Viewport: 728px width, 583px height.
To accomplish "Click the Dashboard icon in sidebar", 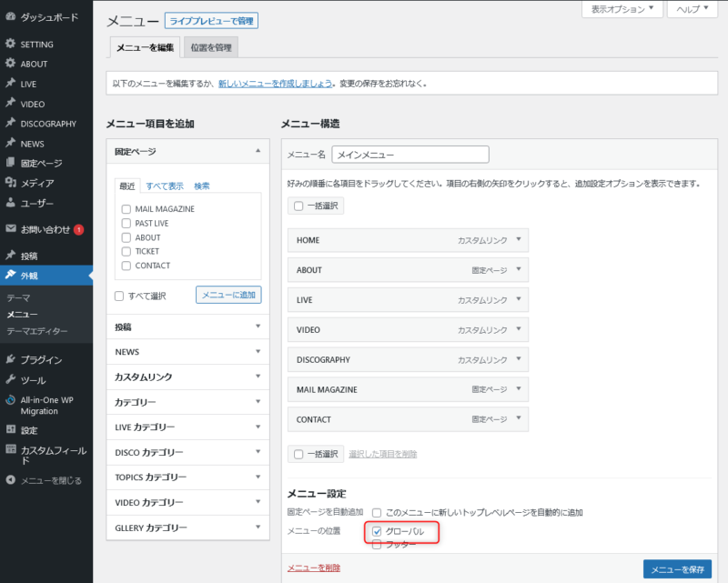I will point(11,18).
